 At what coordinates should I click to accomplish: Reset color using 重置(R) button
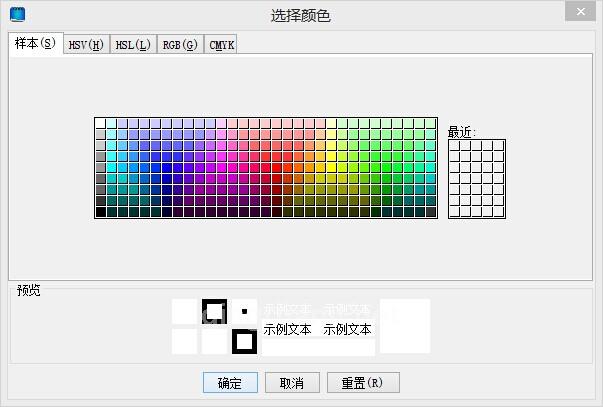[363, 382]
